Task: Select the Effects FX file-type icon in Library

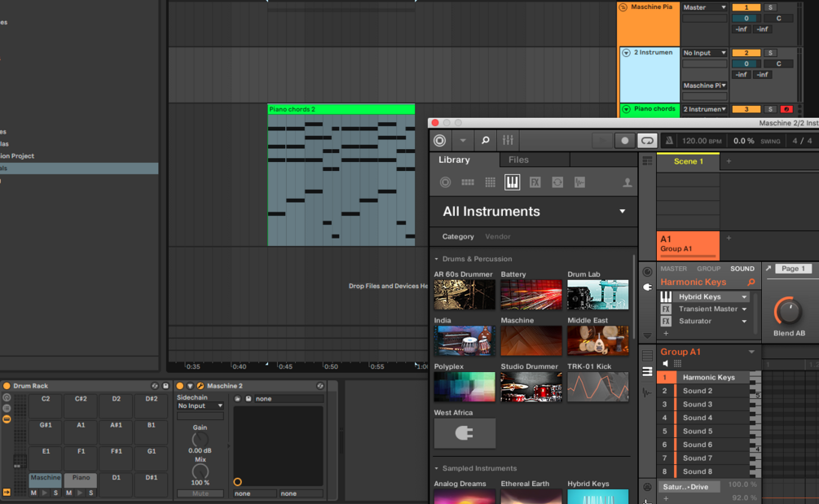Action: tap(535, 182)
